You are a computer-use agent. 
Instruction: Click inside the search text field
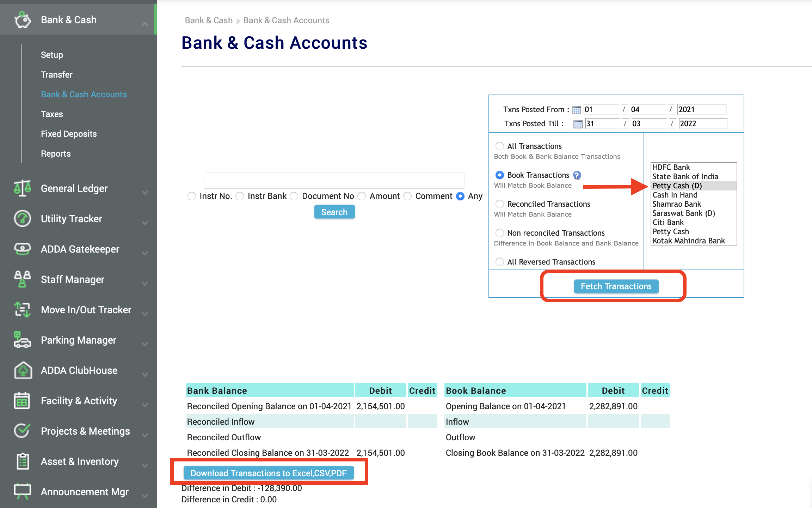(x=334, y=180)
